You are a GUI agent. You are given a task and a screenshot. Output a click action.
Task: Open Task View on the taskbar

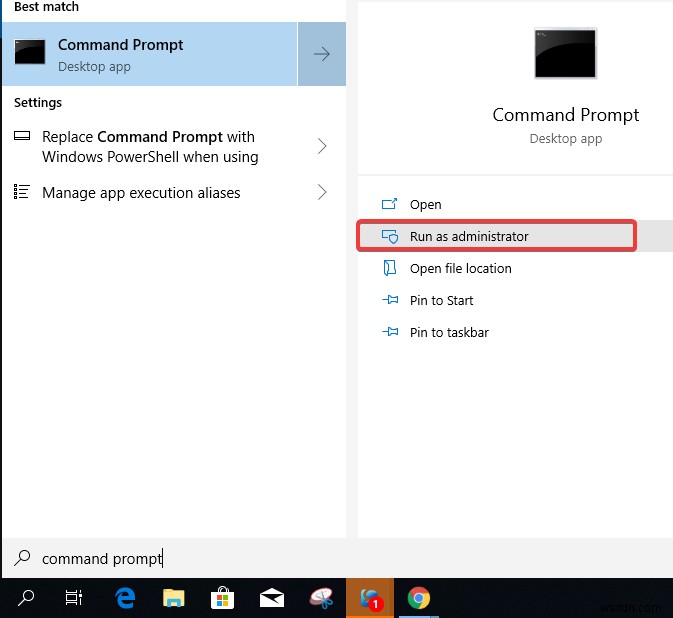tap(74, 598)
